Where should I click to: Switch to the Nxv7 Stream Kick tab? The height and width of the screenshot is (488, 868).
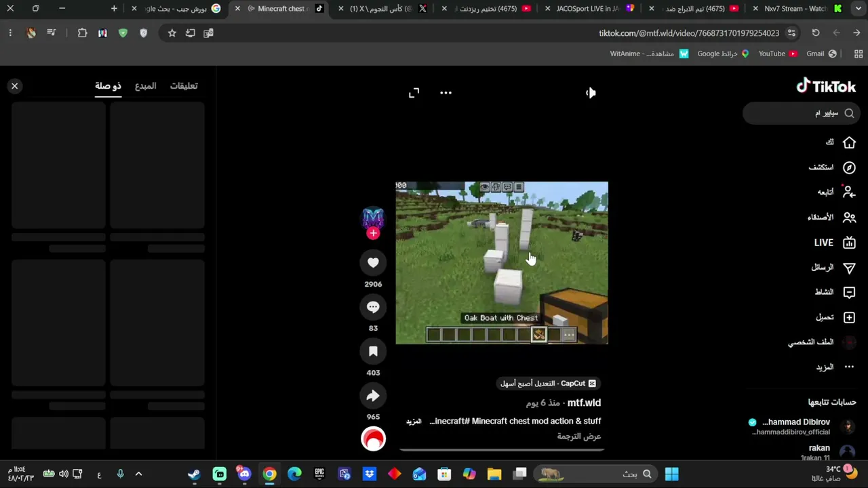798,9
